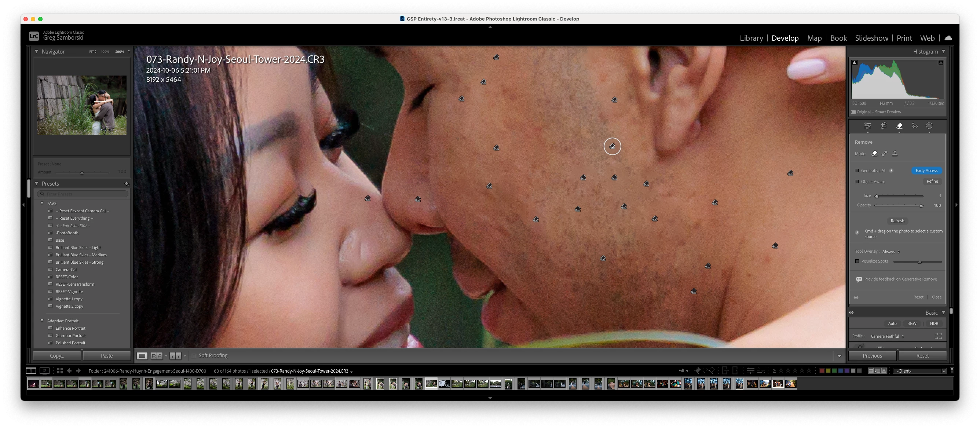Image resolution: width=980 pixels, height=428 pixels.
Task: Switch to grid view icon in filmstrip bar
Action: click(x=60, y=370)
